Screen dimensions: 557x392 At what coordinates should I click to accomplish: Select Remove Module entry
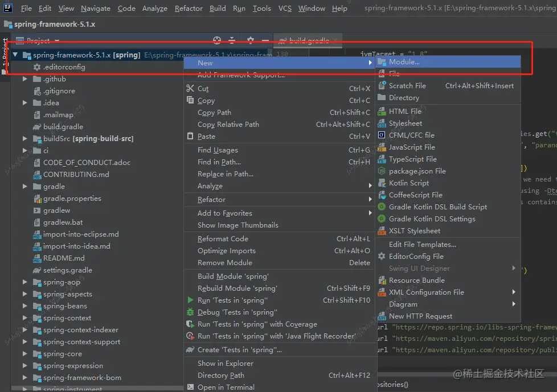(x=280, y=262)
